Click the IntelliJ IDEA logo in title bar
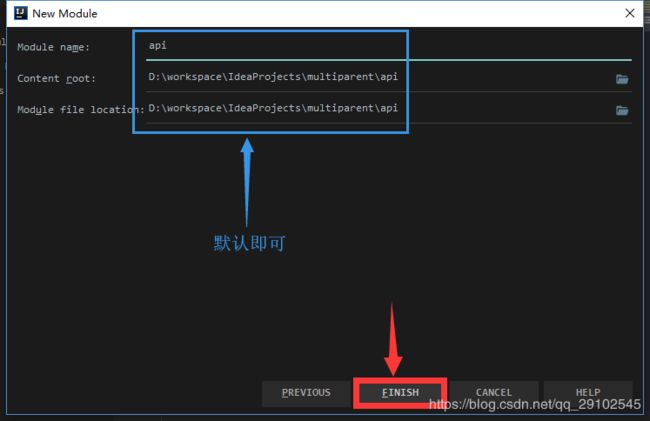This screenshot has height=421, width=650. click(x=20, y=13)
